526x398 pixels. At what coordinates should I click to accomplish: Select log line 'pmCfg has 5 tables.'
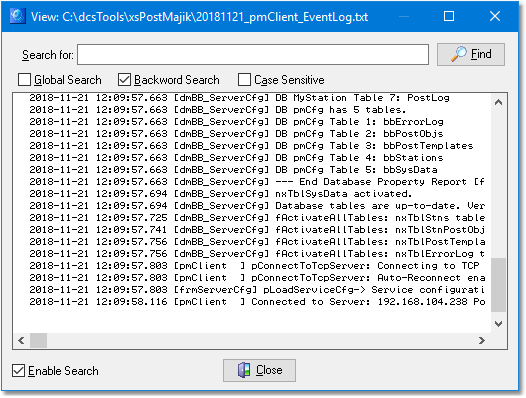(218, 110)
